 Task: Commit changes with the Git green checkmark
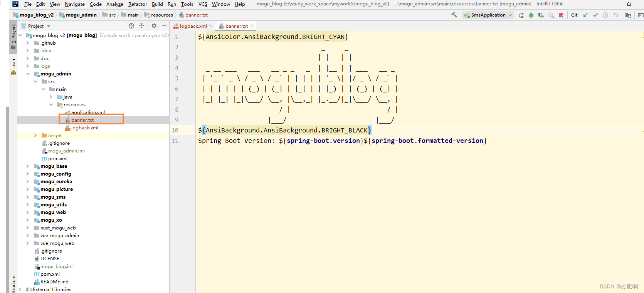596,15
